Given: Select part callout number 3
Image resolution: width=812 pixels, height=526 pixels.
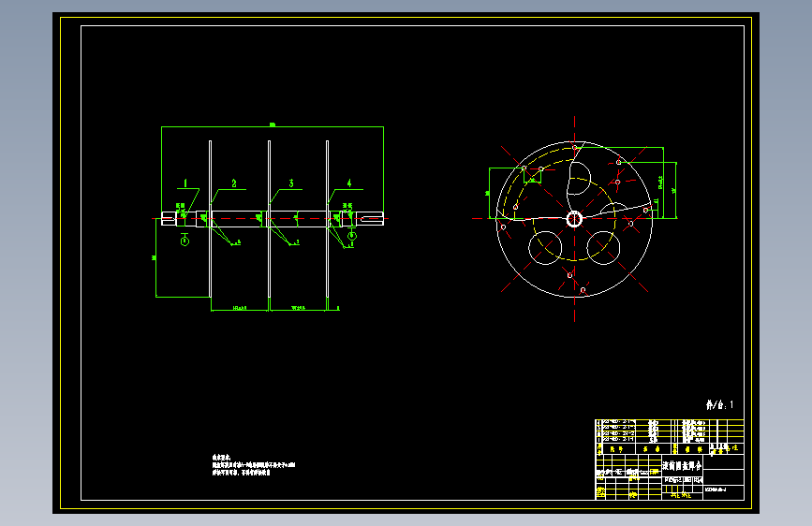Looking at the screenshot, I should click(291, 183).
